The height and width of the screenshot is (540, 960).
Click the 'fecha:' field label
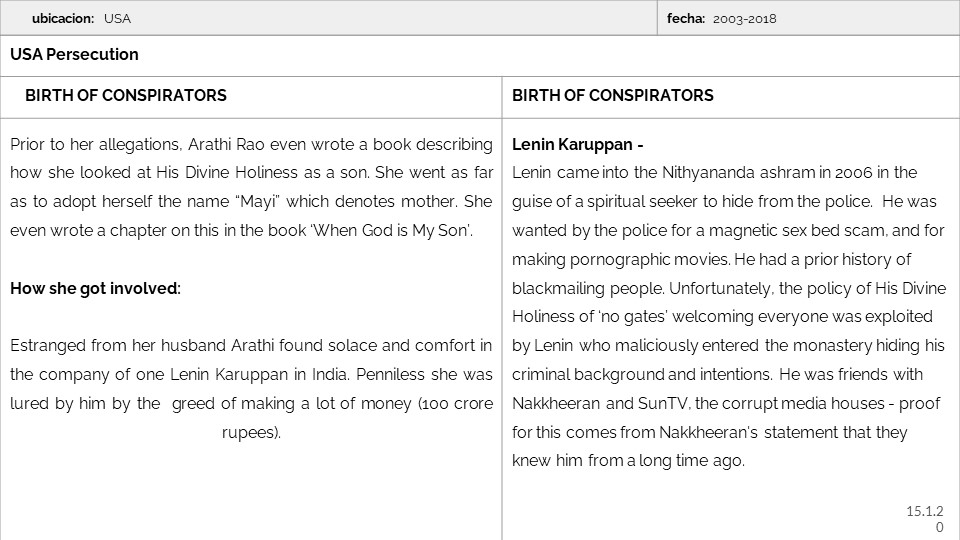pos(685,18)
